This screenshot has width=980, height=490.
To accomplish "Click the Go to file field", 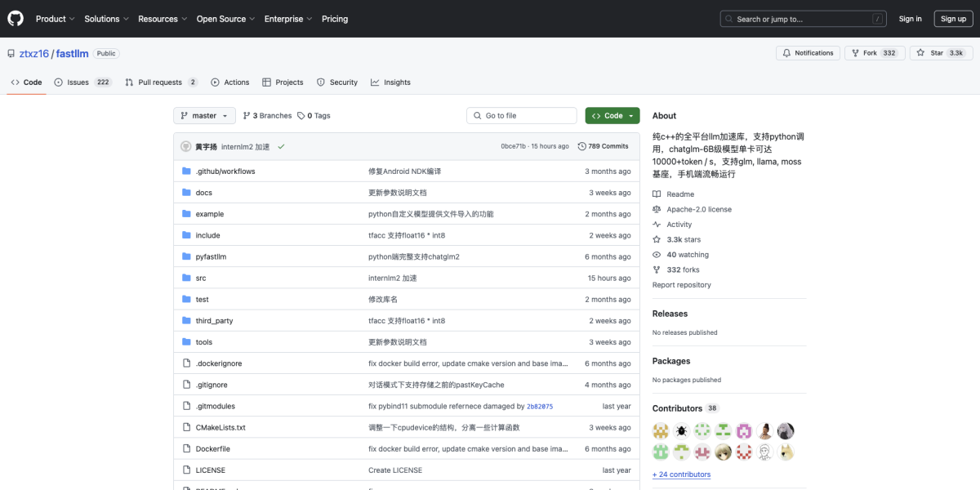I will (x=521, y=116).
